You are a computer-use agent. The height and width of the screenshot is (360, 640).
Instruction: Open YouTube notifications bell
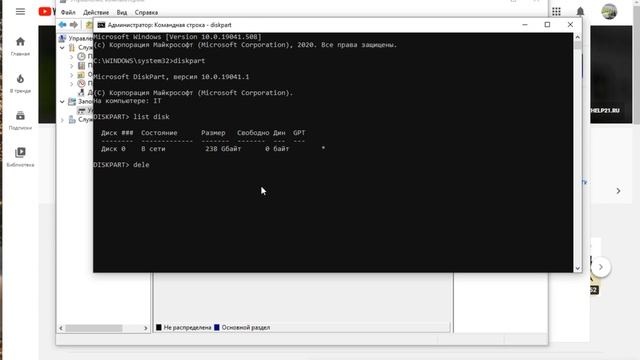580,11
